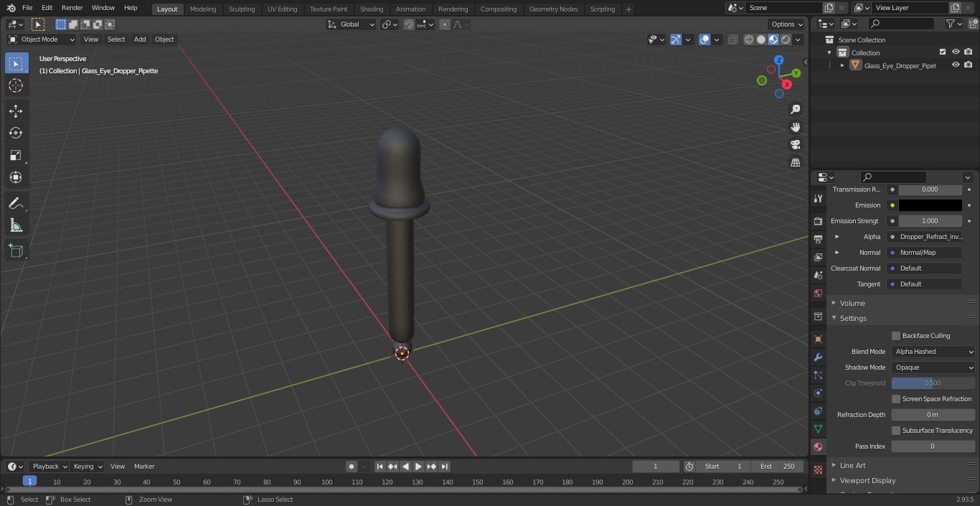The image size is (980, 506).
Task: Toggle the camera view icon
Action: (795, 145)
